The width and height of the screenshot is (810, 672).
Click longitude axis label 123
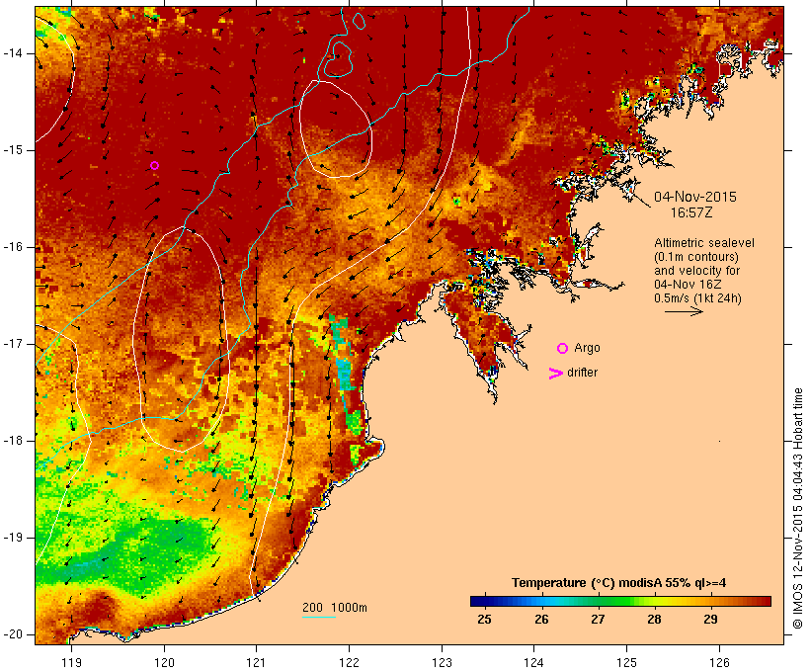pyautogui.click(x=442, y=663)
